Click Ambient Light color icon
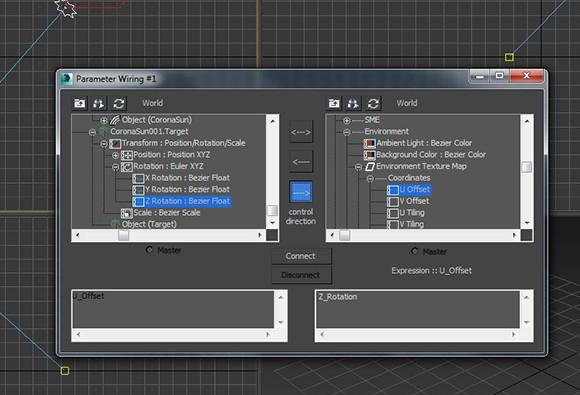The image size is (580, 395). [x=370, y=144]
